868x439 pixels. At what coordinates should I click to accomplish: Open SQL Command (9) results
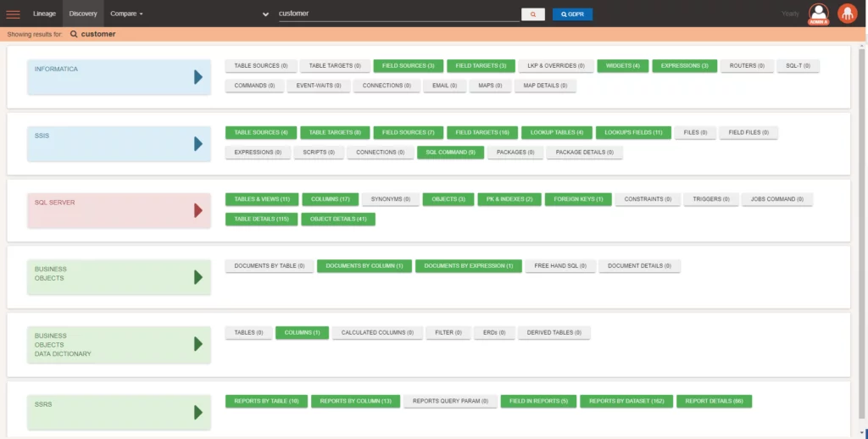tap(451, 153)
